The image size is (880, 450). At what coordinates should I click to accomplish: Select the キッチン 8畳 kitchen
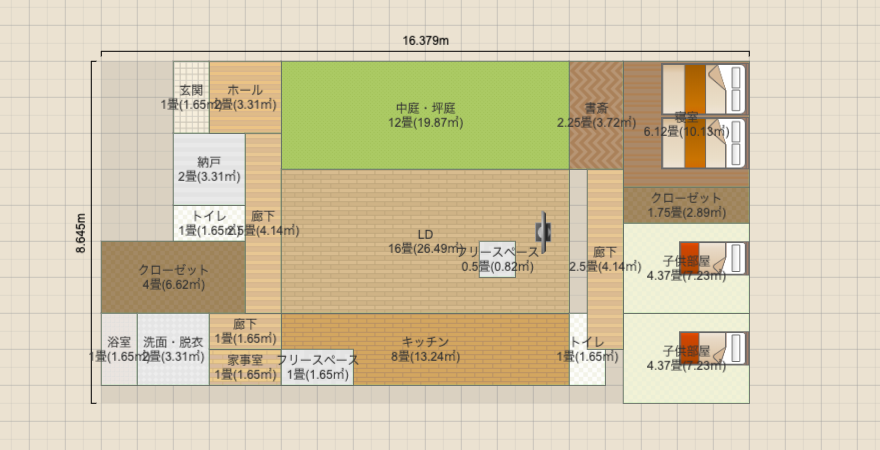425,349
